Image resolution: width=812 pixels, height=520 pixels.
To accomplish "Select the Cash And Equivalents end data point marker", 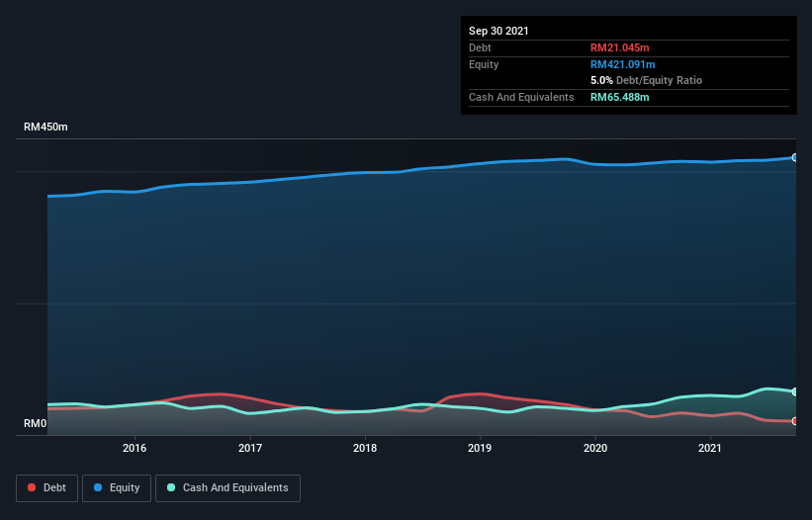I will pos(795,391).
